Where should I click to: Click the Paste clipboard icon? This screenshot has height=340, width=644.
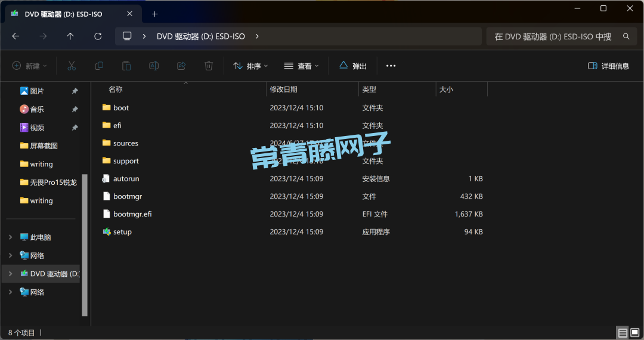126,66
